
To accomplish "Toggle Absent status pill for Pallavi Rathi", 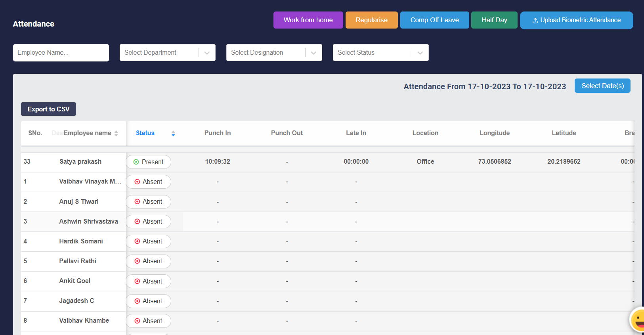I will pyautogui.click(x=148, y=261).
